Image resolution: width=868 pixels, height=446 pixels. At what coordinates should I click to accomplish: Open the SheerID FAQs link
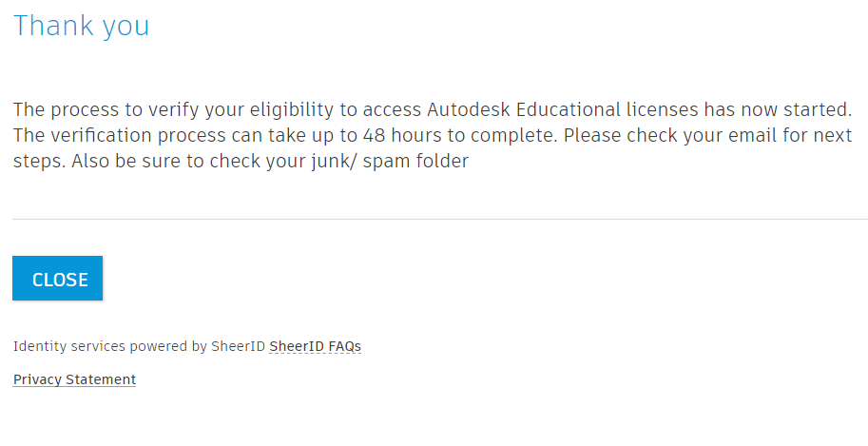(315, 346)
